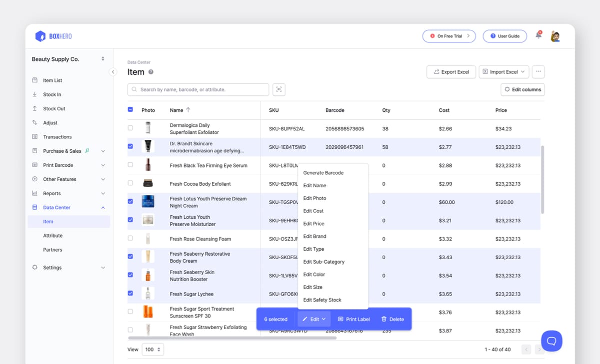The image size is (600, 364).
Task: Check the select-all checkbox in table header
Action: click(x=130, y=110)
